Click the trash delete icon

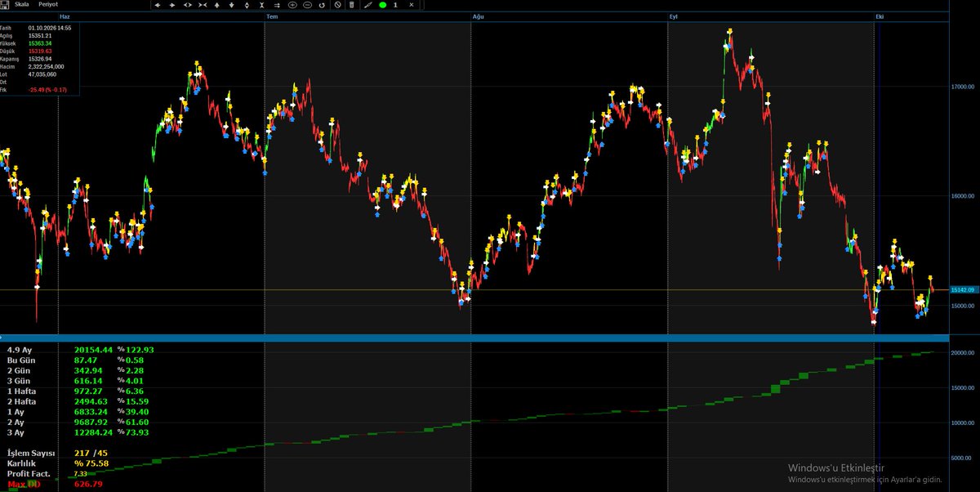pyautogui.click(x=351, y=5)
